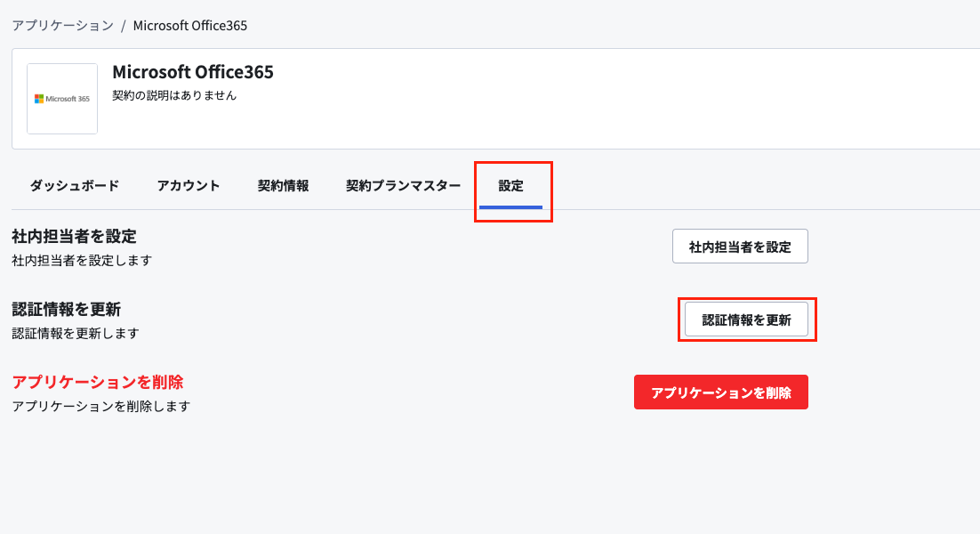
Task: Open the ダッシュボード tab
Action: [x=75, y=186]
